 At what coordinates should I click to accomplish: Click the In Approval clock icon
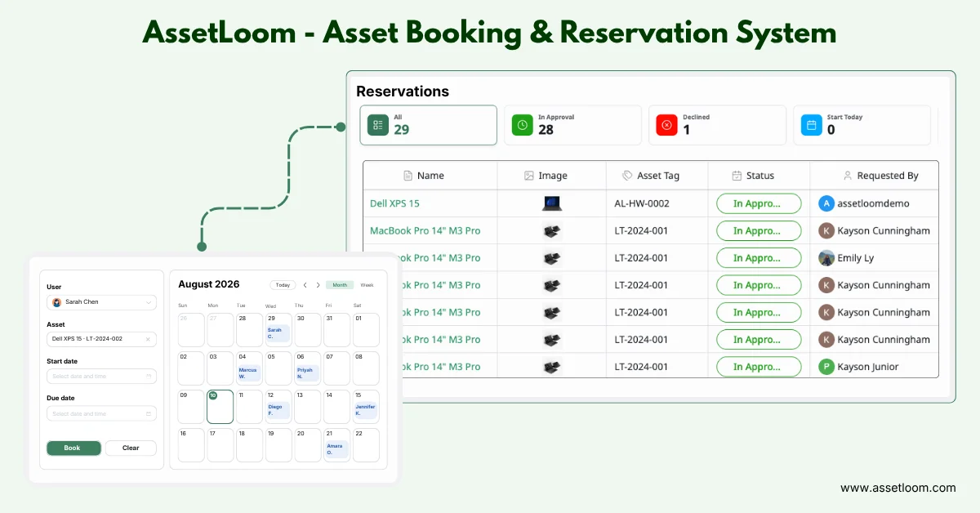pos(522,125)
